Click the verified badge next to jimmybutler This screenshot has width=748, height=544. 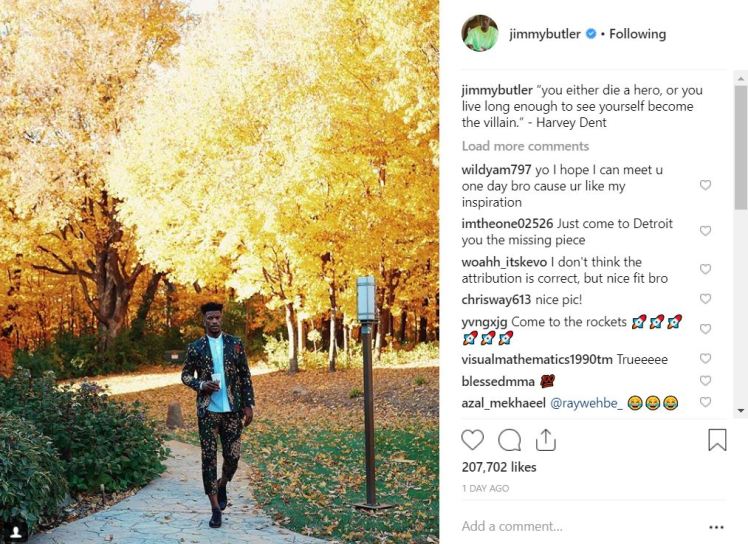pos(591,34)
